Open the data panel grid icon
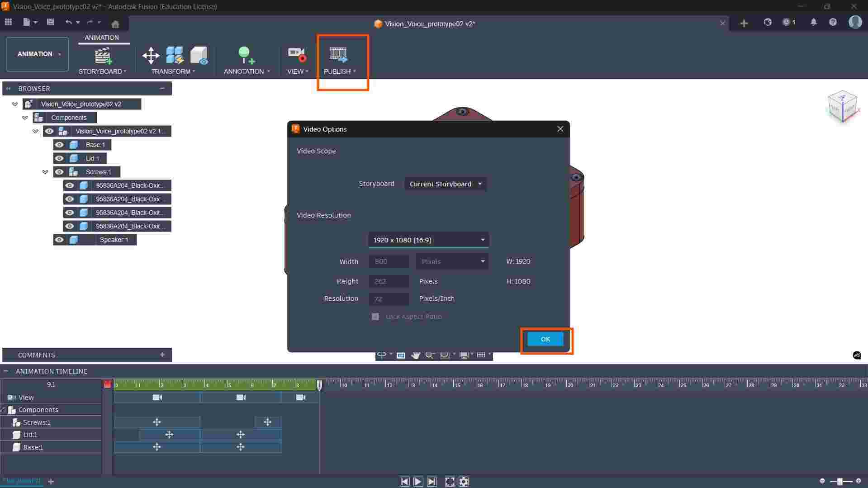The image size is (868, 488). [8, 22]
